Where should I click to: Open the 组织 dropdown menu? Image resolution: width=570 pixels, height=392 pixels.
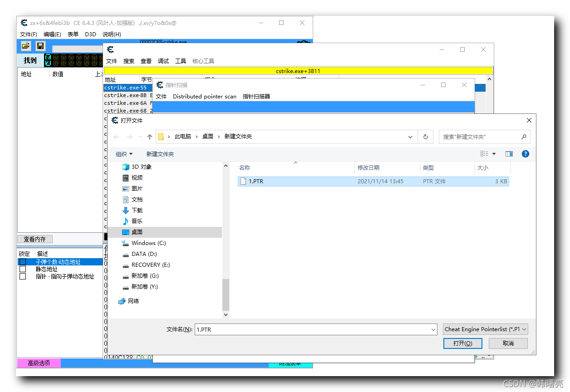pyautogui.click(x=124, y=154)
